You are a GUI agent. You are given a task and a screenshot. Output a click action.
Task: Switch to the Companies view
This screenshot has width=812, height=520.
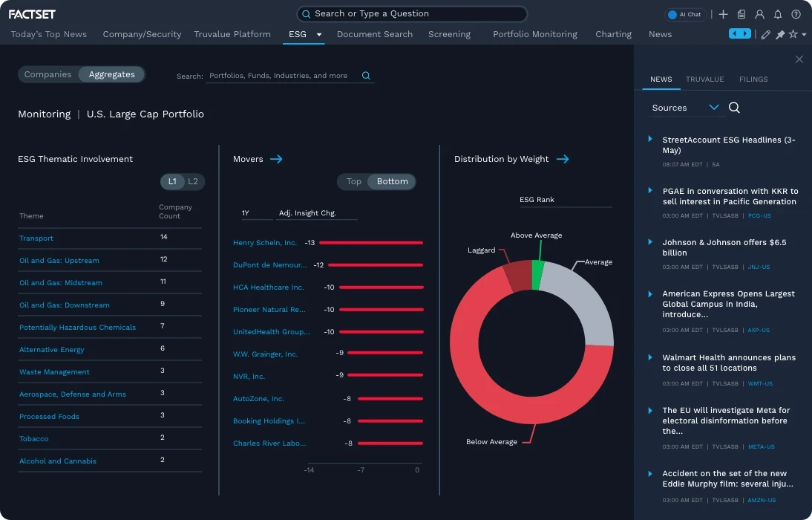pos(47,74)
